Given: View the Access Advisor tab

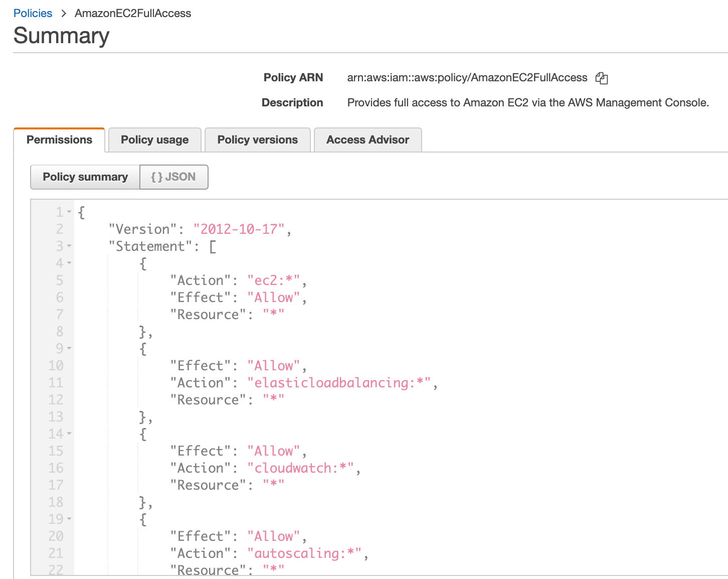Looking at the screenshot, I should pyautogui.click(x=368, y=139).
